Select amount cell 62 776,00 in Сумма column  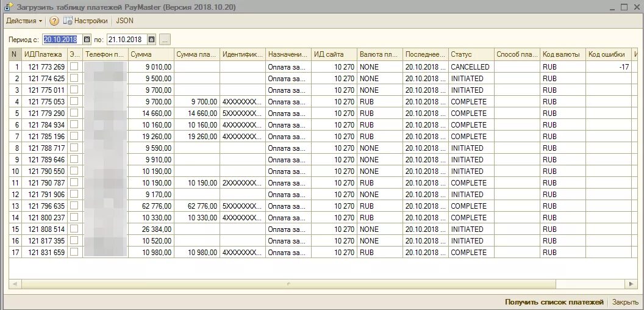coord(151,206)
